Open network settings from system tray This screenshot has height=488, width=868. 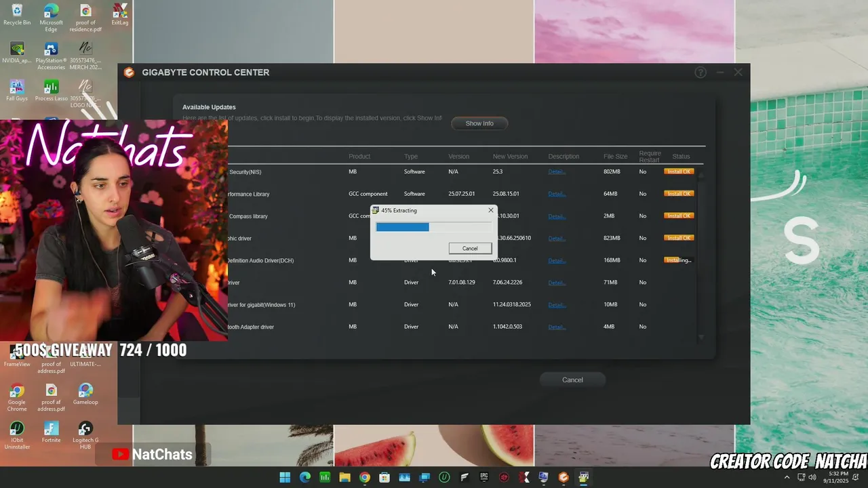click(x=801, y=477)
